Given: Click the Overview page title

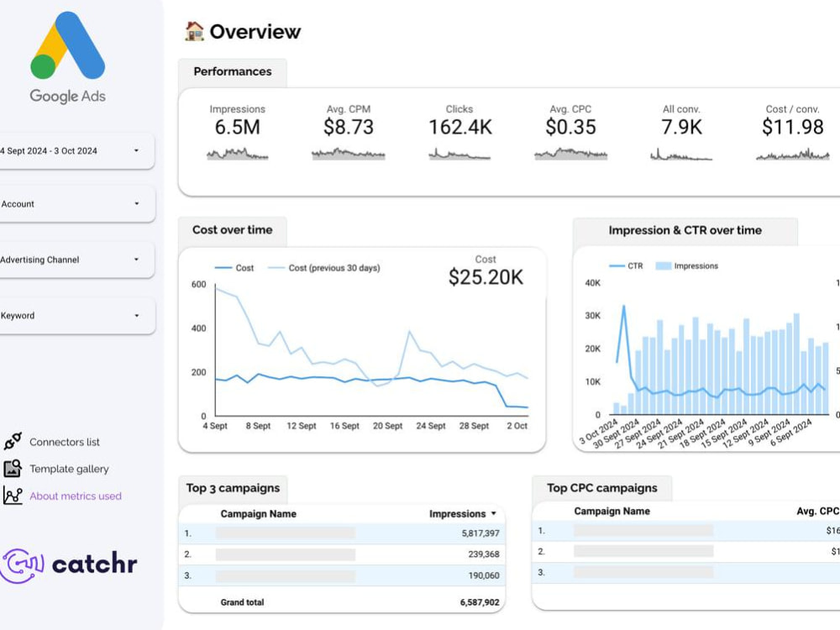Looking at the screenshot, I should point(255,32).
